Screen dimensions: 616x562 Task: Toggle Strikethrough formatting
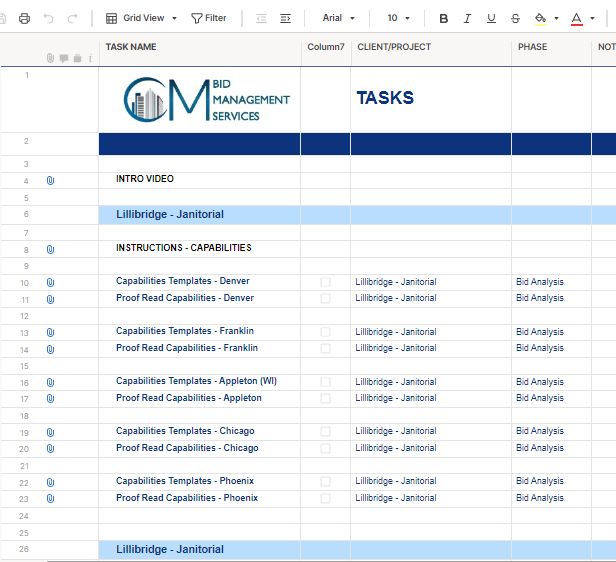pyautogui.click(x=515, y=18)
